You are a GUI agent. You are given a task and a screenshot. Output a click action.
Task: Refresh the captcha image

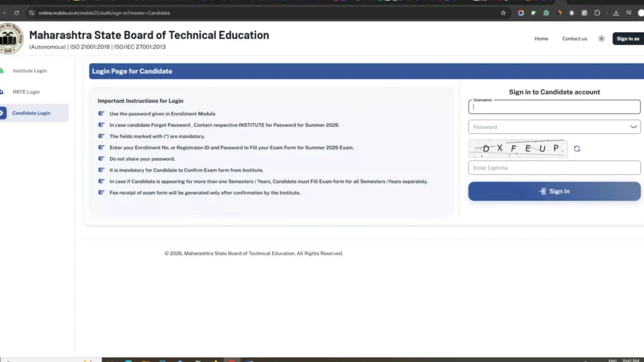coord(577,149)
